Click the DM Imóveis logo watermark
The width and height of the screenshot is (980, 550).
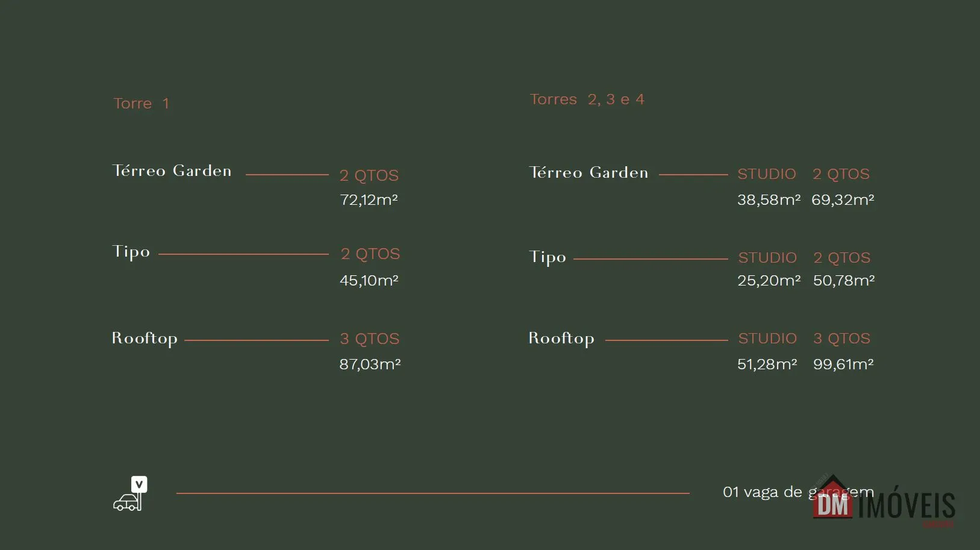click(884, 501)
